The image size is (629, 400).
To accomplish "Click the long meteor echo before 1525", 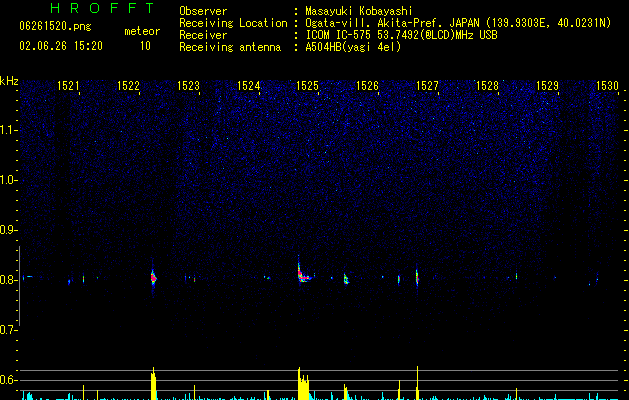I will (304, 273).
